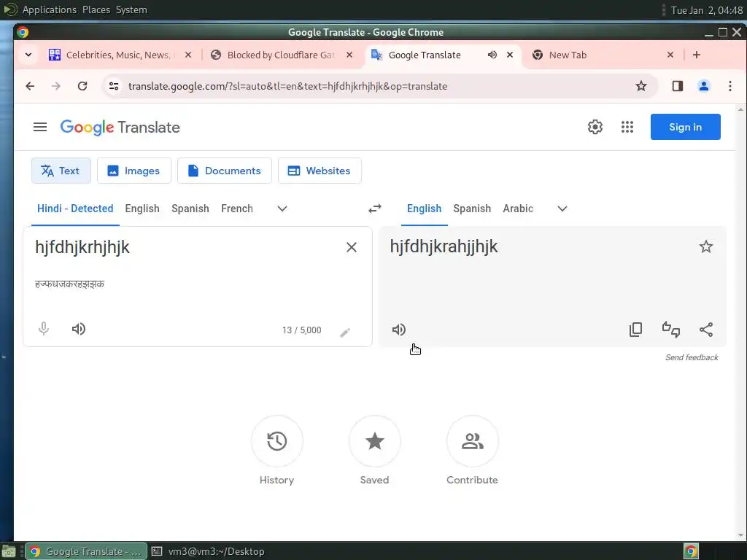This screenshot has height=560, width=747.
Task: Click the translated text hjfdhjkrahjjhjk
Action: pyautogui.click(x=444, y=246)
